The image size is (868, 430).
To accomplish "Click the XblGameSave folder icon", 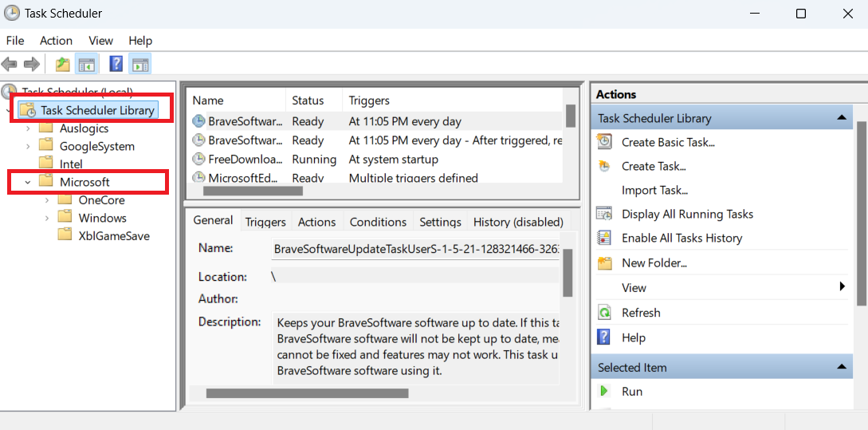I will pos(65,235).
